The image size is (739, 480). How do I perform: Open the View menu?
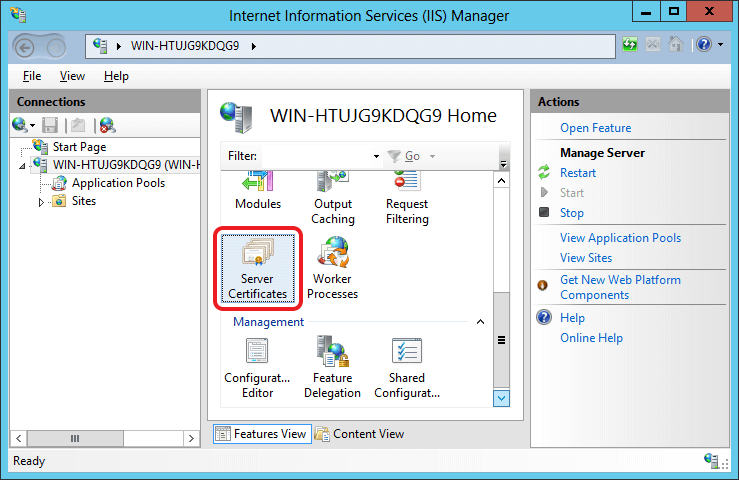click(x=72, y=76)
